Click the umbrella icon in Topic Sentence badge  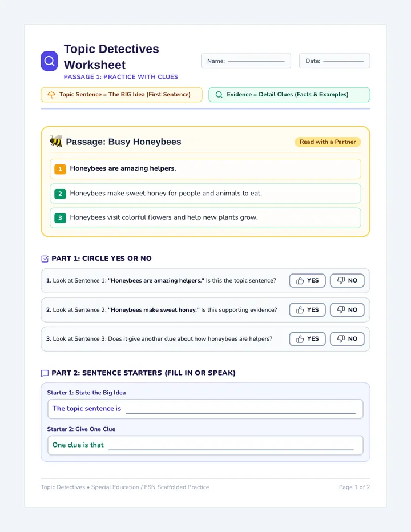coord(51,95)
